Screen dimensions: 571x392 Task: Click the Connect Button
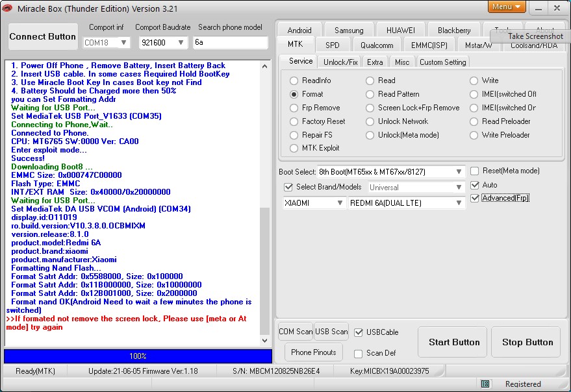click(43, 36)
